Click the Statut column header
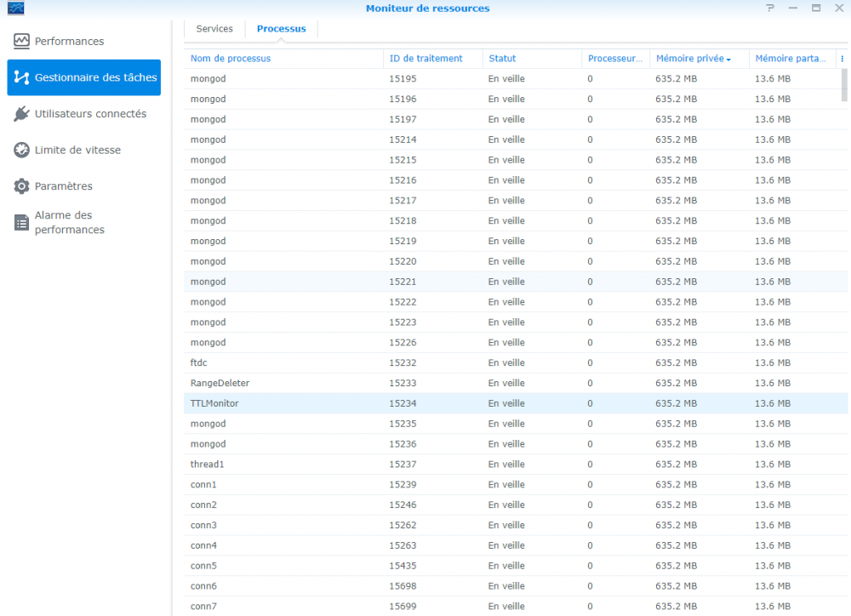The height and width of the screenshot is (616, 851). [x=502, y=59]
